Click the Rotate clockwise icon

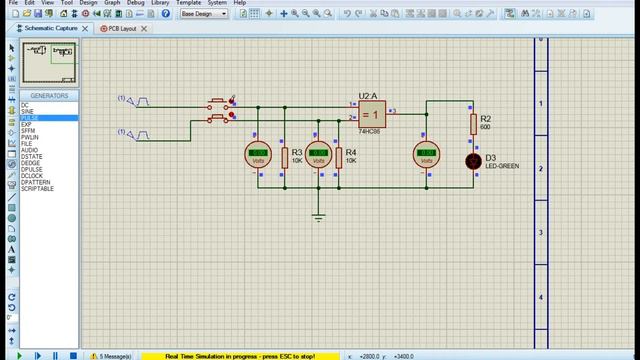[x=11, y=297]
